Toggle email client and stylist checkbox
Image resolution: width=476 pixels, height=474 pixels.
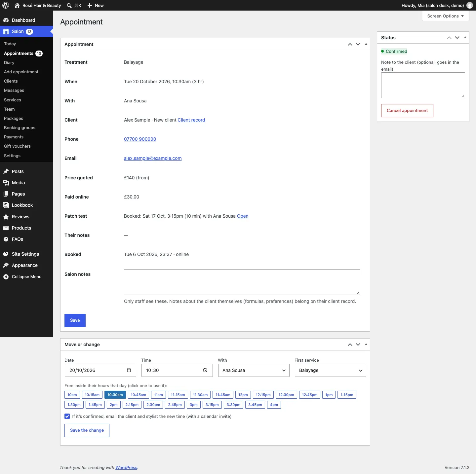pos(67,416)
